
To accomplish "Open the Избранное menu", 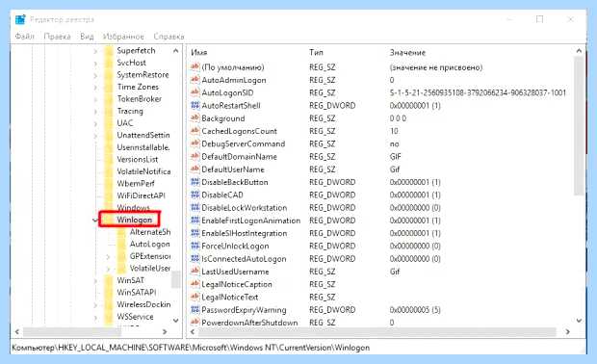I will pos(123,37).
